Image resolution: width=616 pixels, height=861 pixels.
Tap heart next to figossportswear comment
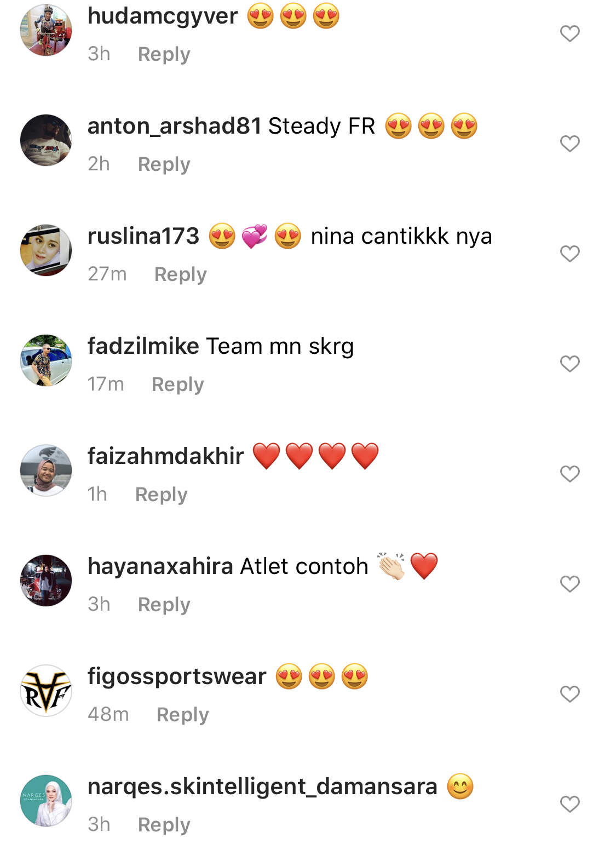pyautogui.click(x=570, y=694)
